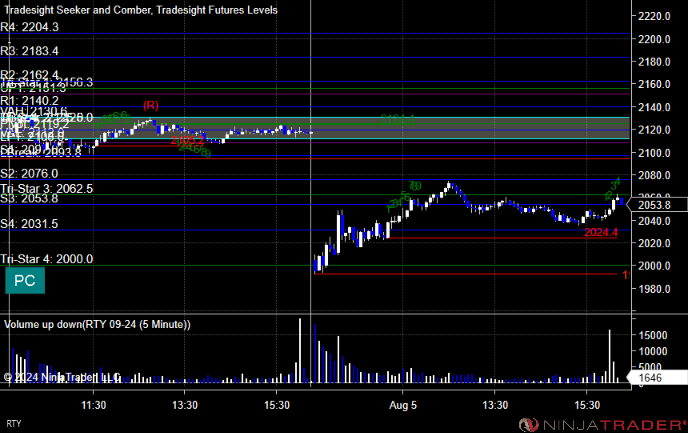Select the 2180.0 price axis label

click(x=654, y=62)
